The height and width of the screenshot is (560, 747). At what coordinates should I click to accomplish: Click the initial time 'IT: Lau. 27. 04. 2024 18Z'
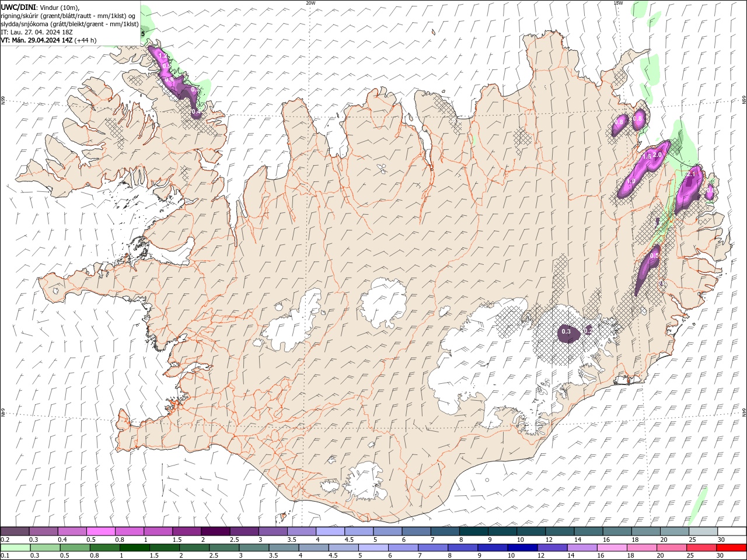pyautogui.click(x=36, y=32)
